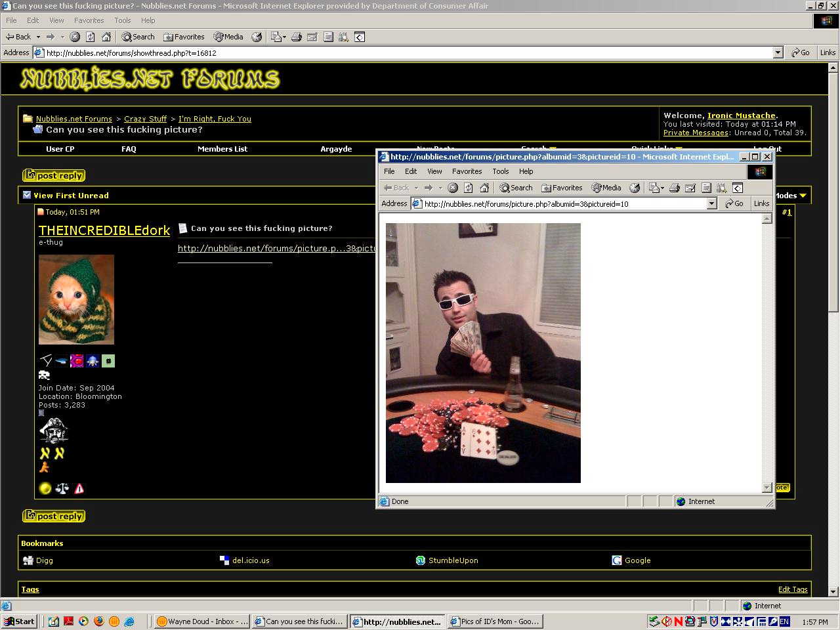Open the History icon in the main browser toolbar
This screenshot has width=840, height=630.
[x=257, y=37]
